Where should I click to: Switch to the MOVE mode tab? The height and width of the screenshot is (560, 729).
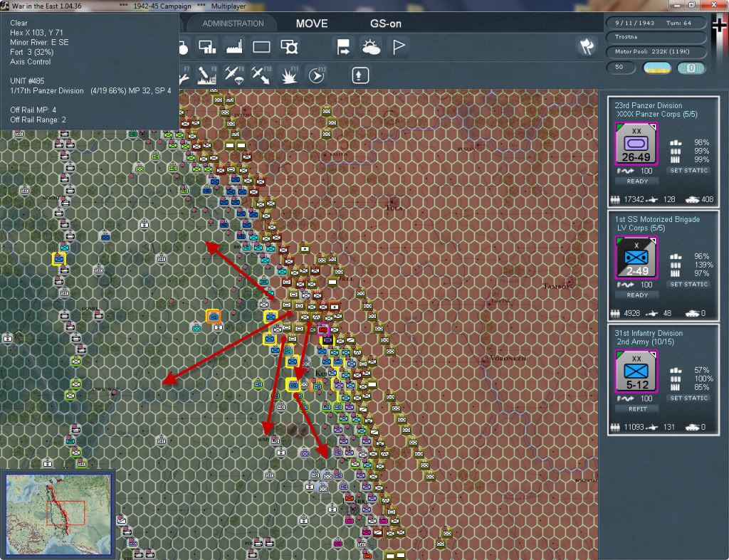pos(312,23)
